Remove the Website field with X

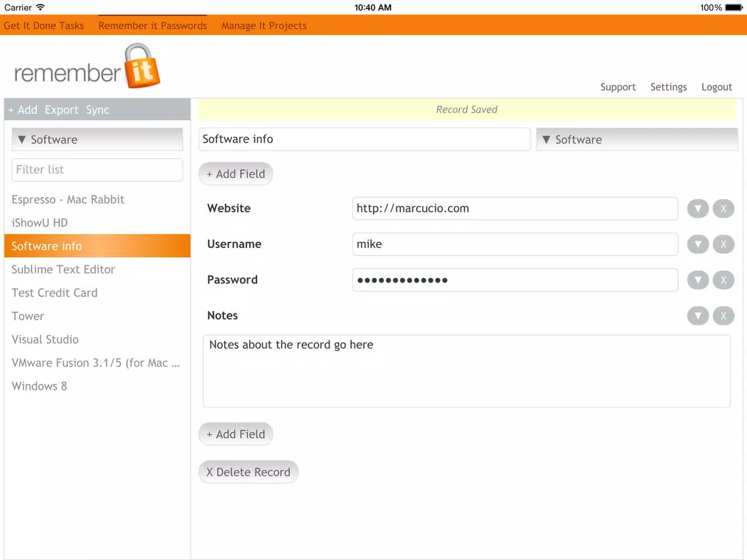pyautogui.click(x=723, y=208)
